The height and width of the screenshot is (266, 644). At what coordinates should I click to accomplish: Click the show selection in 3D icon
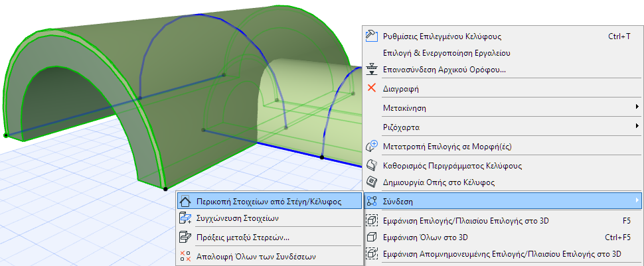(x=371, y=221)
